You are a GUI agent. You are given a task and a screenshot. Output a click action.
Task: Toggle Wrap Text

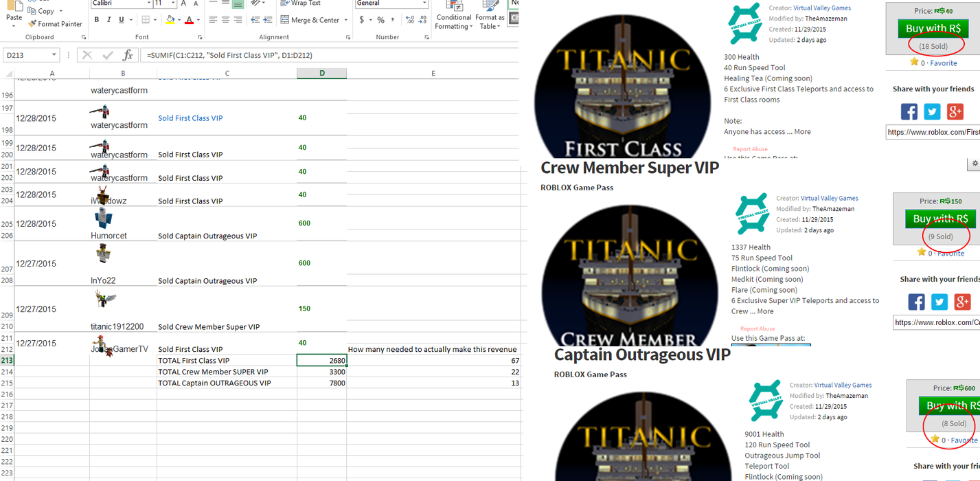tap(300, 3)
